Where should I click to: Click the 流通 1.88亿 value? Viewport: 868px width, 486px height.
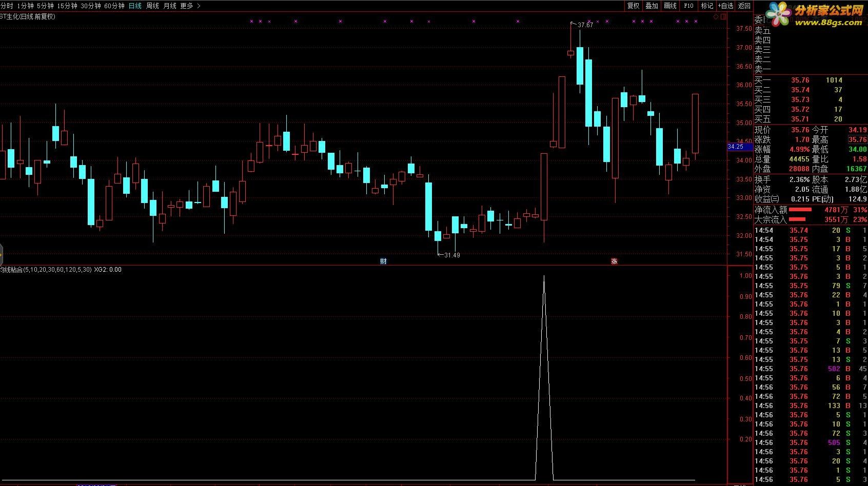(x=856, y=189)
